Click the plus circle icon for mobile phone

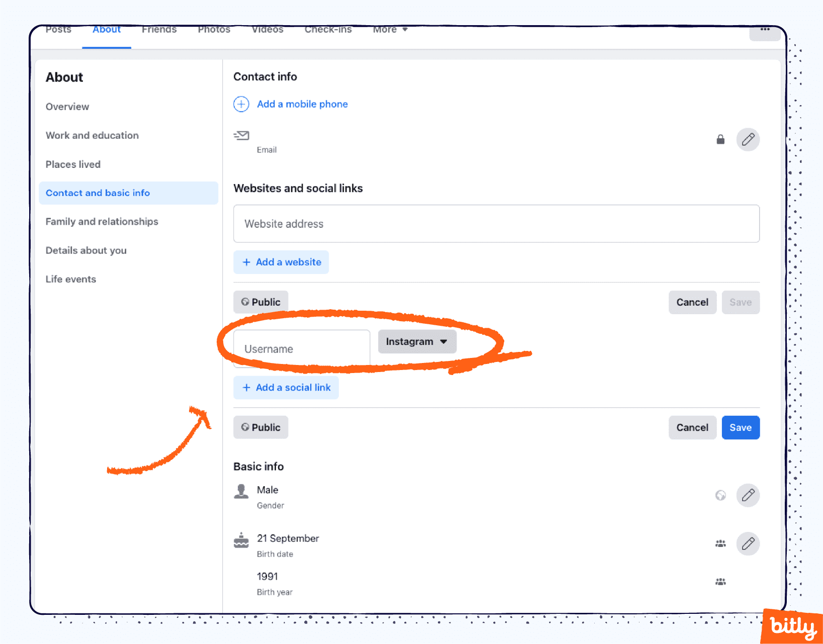coord(241,104)
